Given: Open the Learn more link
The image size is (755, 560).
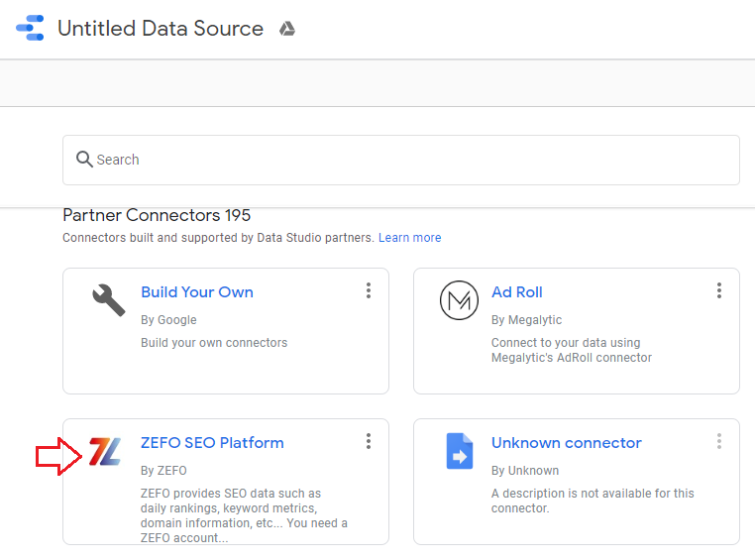Looking at the screenshot, I should click(x=410, y=238).
